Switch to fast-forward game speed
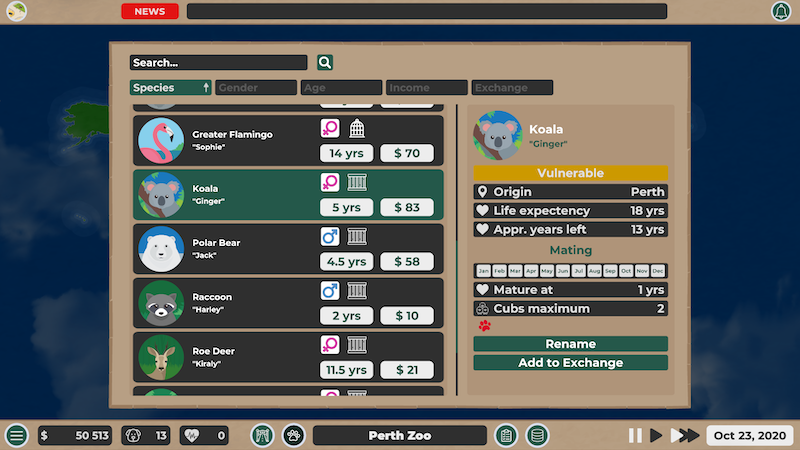This screenshot has height=450, width=800. click(684, 436)
